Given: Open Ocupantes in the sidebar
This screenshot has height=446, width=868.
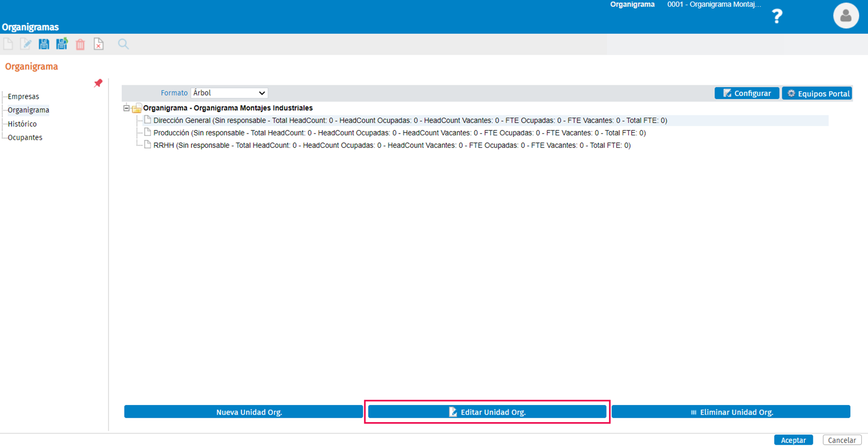Looking at the screenshot, I should (25, 138).
